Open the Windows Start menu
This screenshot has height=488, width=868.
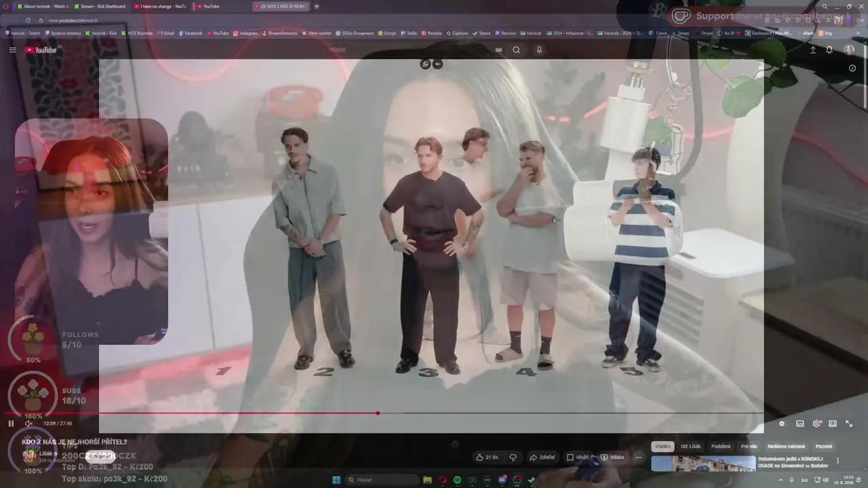[x=336, y=480]
